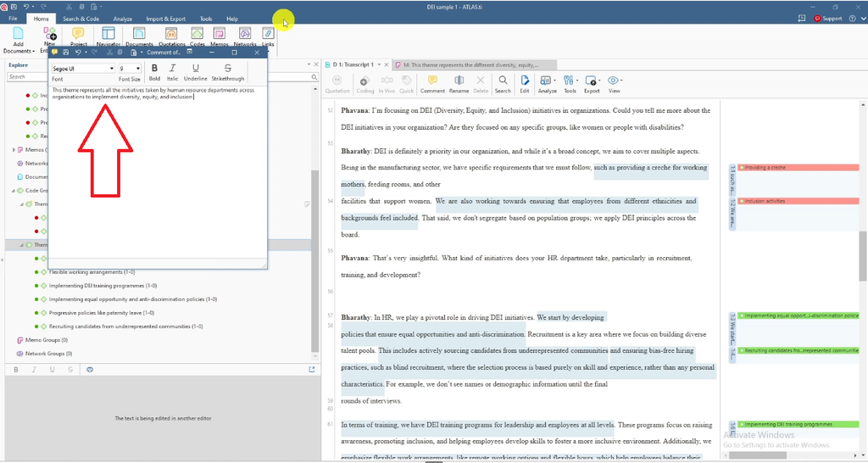Click Comment in the document toolbar
Image resolution: width=868 pixels, height=463 pixels.
coord(432,84)
